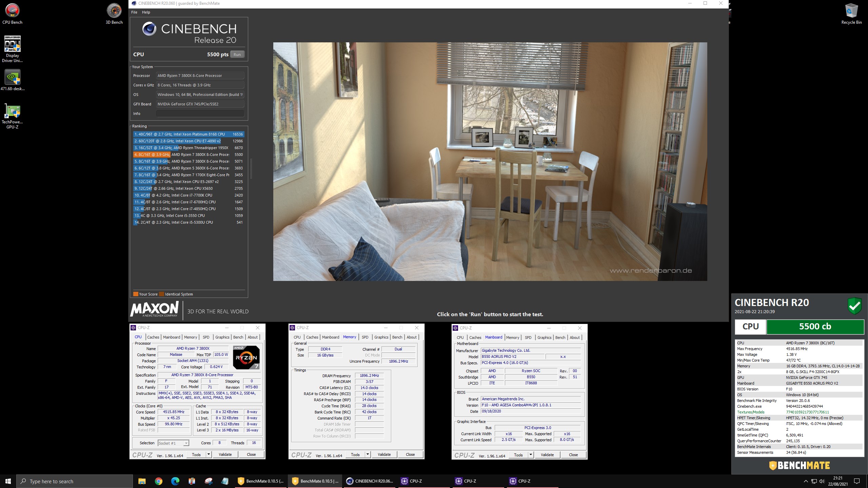This screenshot has width=868, height=488.
Task: Click Validate in Memory CPU-Z window
Action: pyautogui.click(x=384, y=455)
